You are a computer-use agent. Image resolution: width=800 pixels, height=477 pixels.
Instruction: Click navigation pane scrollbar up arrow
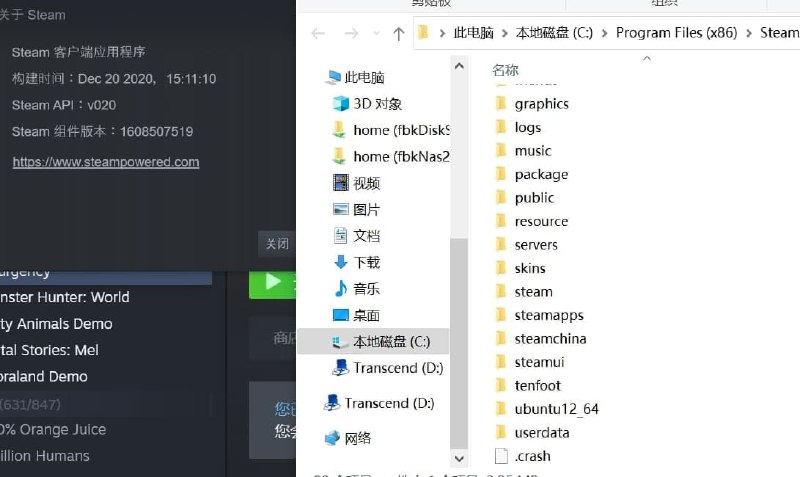pos(459,66)
